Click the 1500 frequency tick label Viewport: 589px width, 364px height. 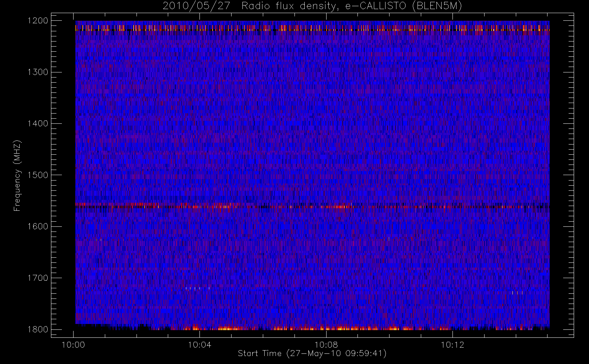[38, 175]
